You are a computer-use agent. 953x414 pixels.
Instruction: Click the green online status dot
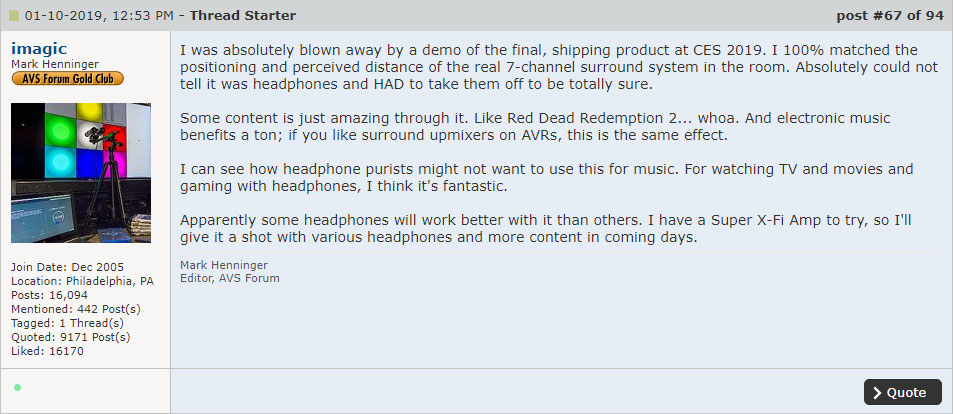[18, 387]
